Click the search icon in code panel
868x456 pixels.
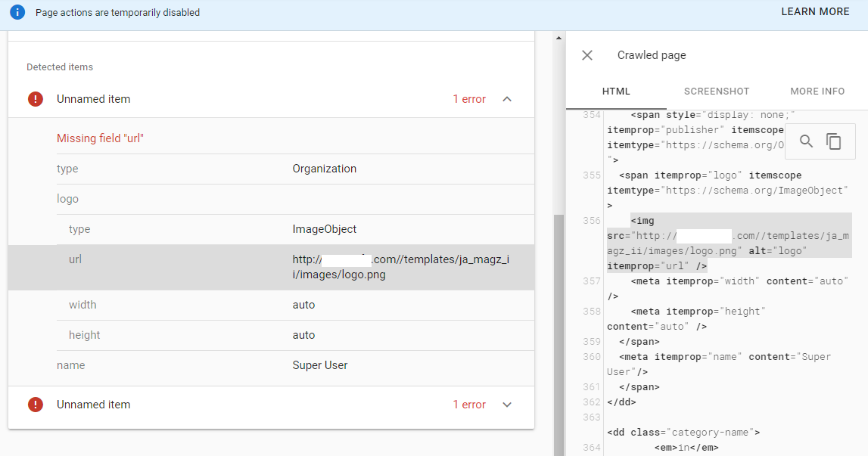[x=806, y=141]
